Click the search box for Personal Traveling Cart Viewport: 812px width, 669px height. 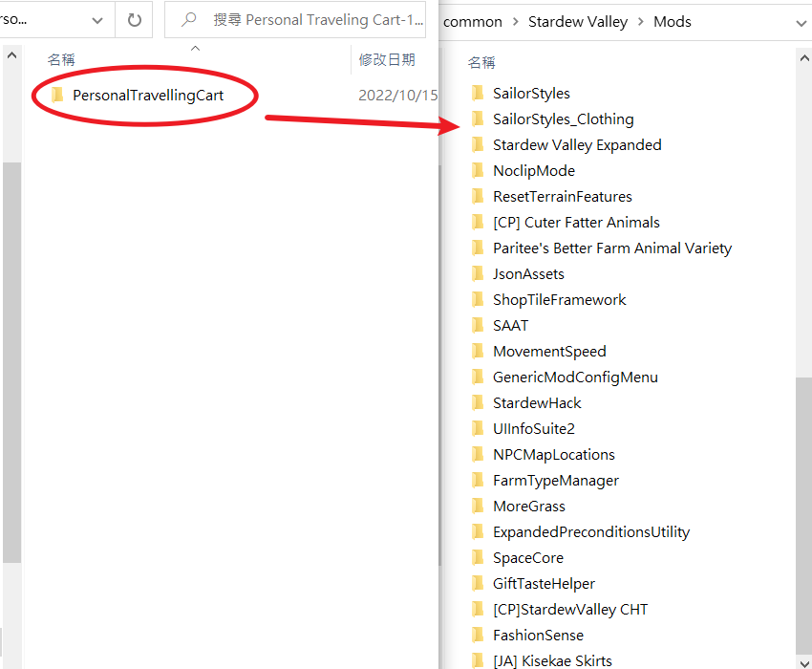click(295, 20)
